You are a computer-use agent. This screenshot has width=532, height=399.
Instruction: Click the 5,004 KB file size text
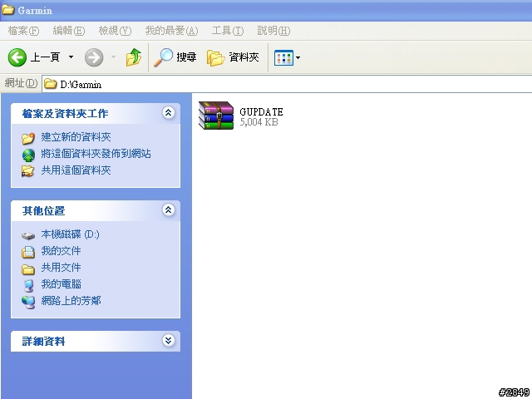point(259,122)
